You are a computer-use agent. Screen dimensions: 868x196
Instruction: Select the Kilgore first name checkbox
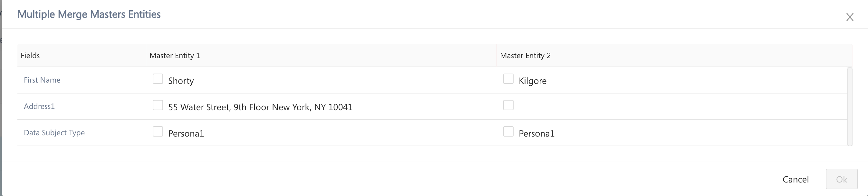[508, 79]
